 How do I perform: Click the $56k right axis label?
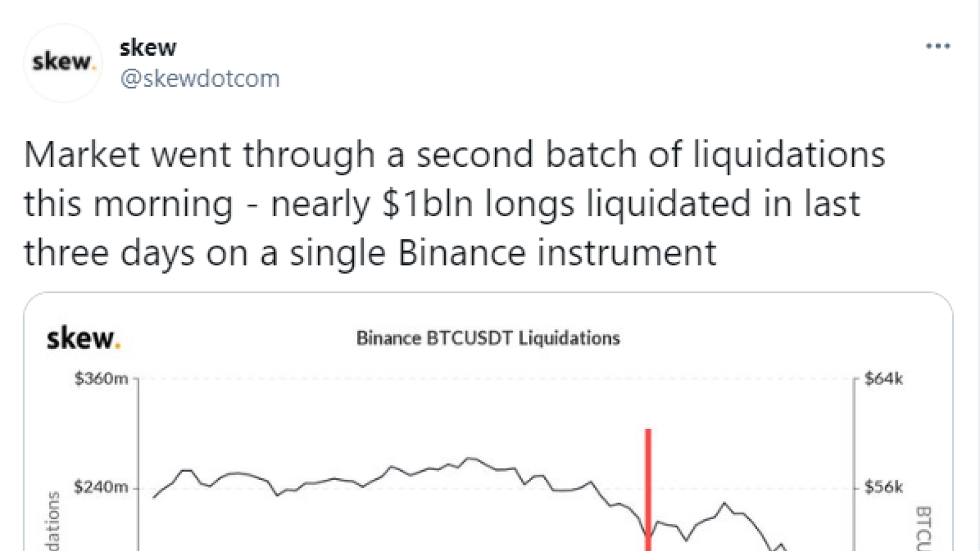pyautogui.click(x=883, y=487)
